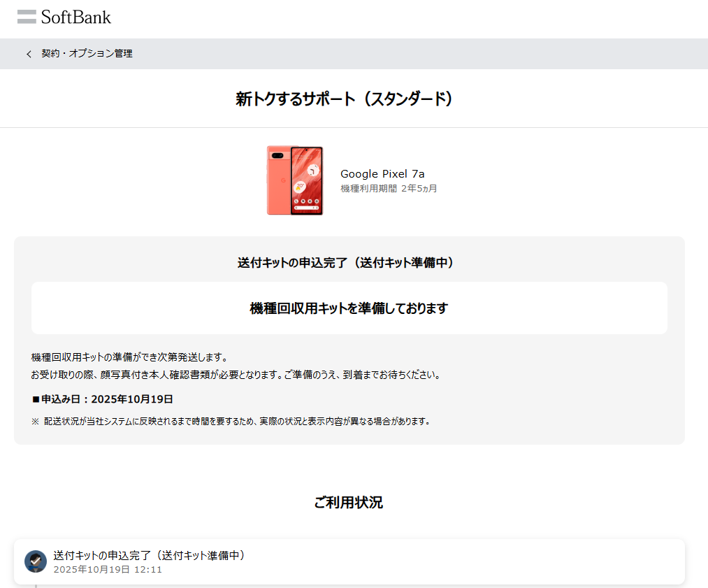The width and height of the screenshot is (708, 588).
Task: Click the 顔写真付き本人確認書類 notice sentence
Action: point(236,375)
